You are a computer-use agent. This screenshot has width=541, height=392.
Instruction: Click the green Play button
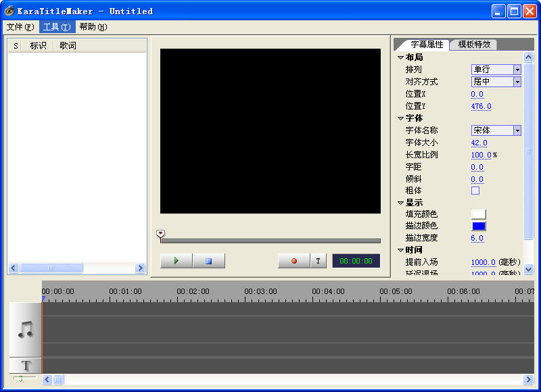[177, 261]
